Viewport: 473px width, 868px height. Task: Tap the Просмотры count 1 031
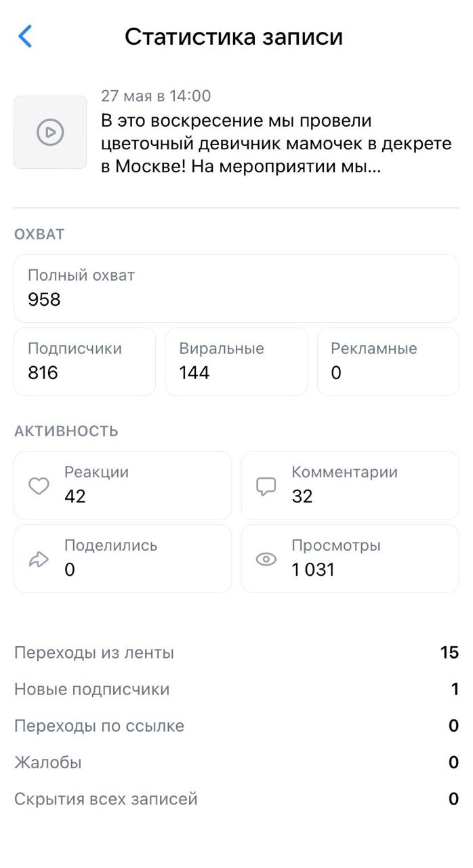(313, 570)
